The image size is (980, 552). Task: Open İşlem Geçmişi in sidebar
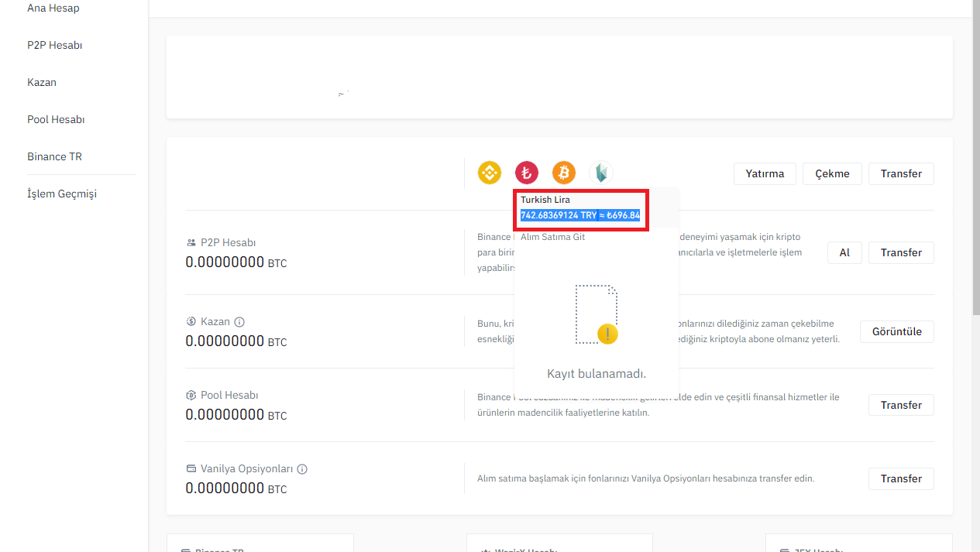coord(62,194)
